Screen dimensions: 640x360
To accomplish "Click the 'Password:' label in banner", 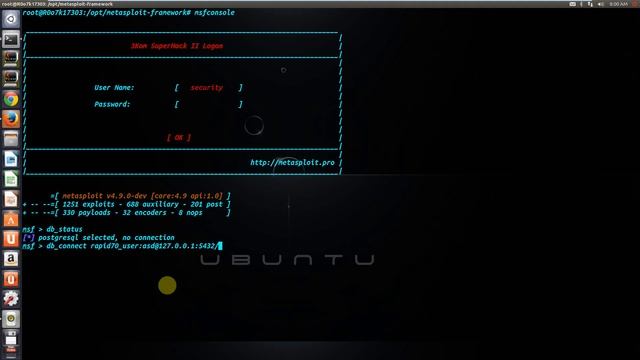I will 112,104.
